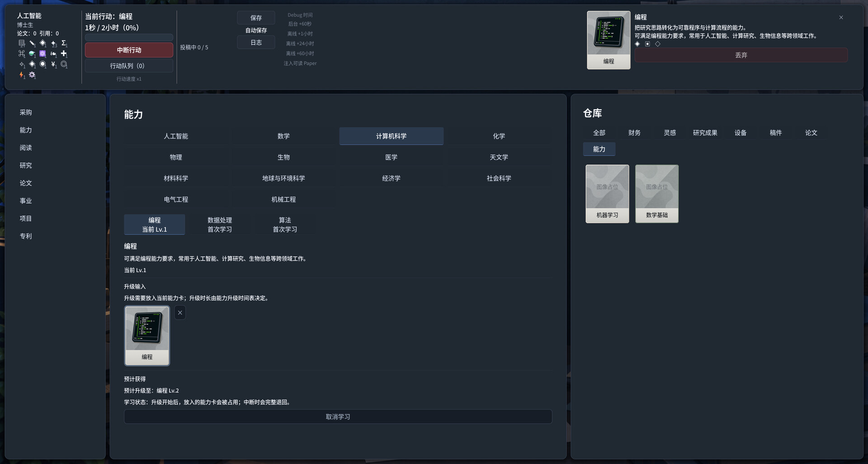Viewport: 868px width, 464px height.
Task: Select the 数学基础 card in the warehouse
Action: pyautogui.click(x=657, y=194)
